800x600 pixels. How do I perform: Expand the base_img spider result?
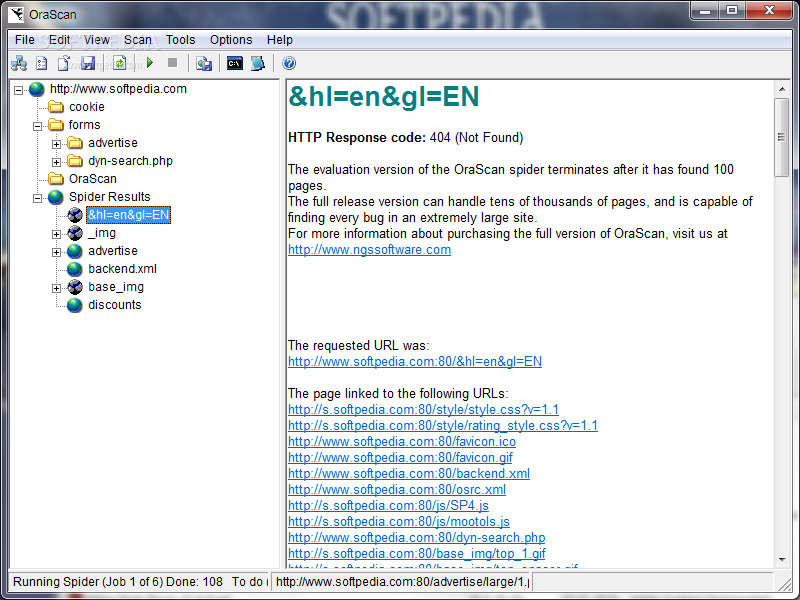[x=57, y=288]
